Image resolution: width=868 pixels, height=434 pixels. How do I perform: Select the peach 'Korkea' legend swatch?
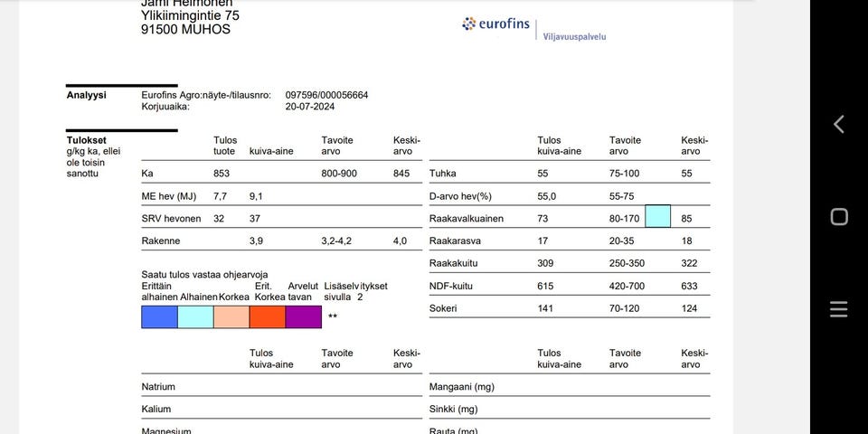231,317
